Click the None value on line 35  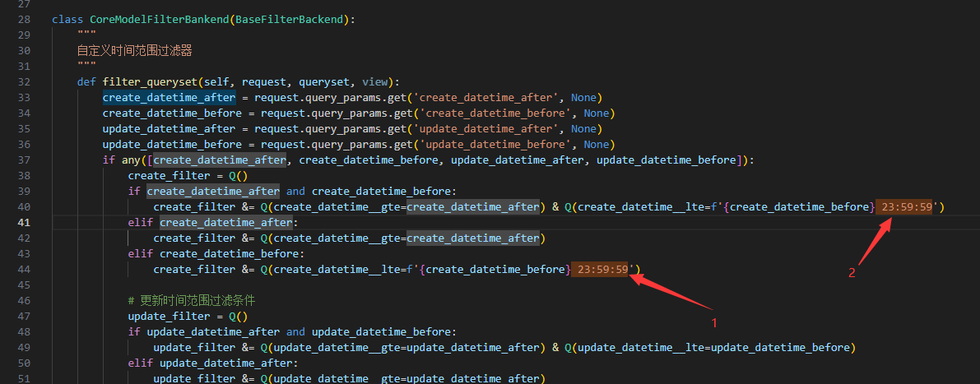[583, 128]
